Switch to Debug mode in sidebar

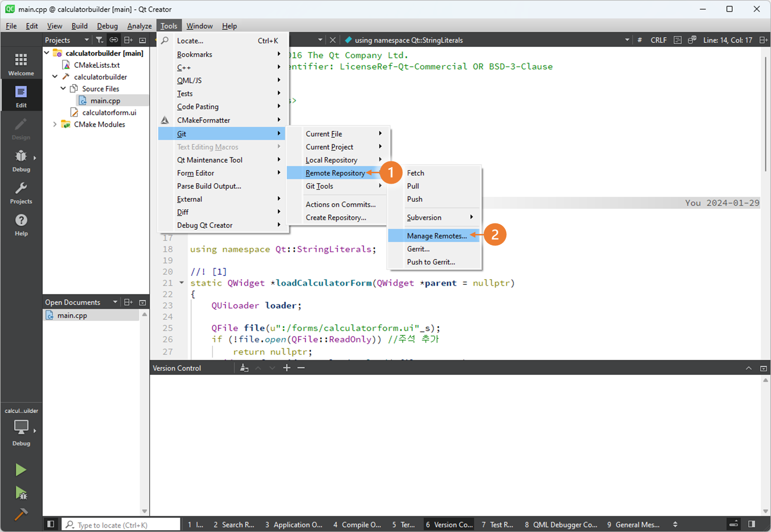pos(21,161)
